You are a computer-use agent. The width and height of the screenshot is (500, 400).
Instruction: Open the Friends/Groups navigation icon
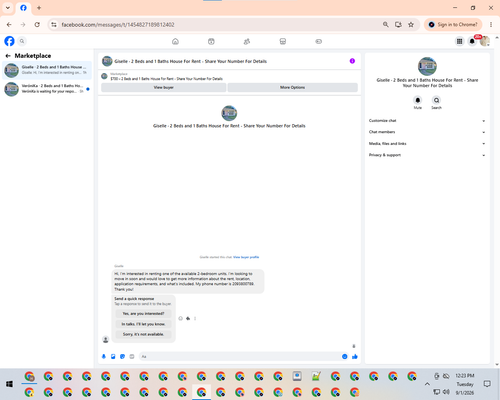pyautogui.click(x=247, y=41)
